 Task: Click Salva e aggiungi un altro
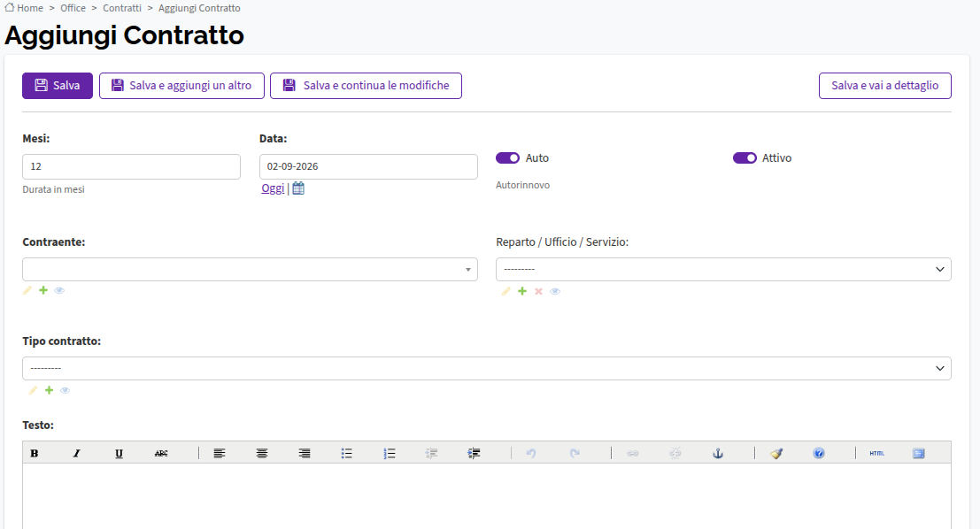point(181,86)
